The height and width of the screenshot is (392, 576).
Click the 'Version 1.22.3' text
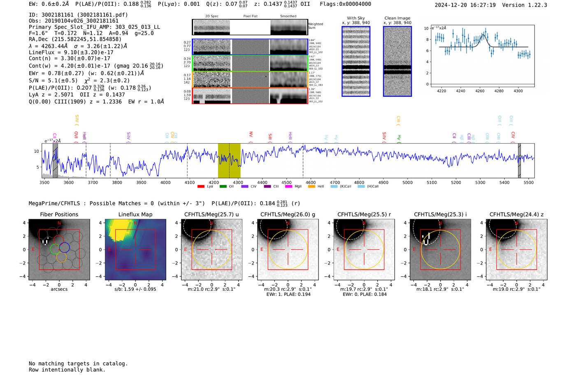point(525,5)
